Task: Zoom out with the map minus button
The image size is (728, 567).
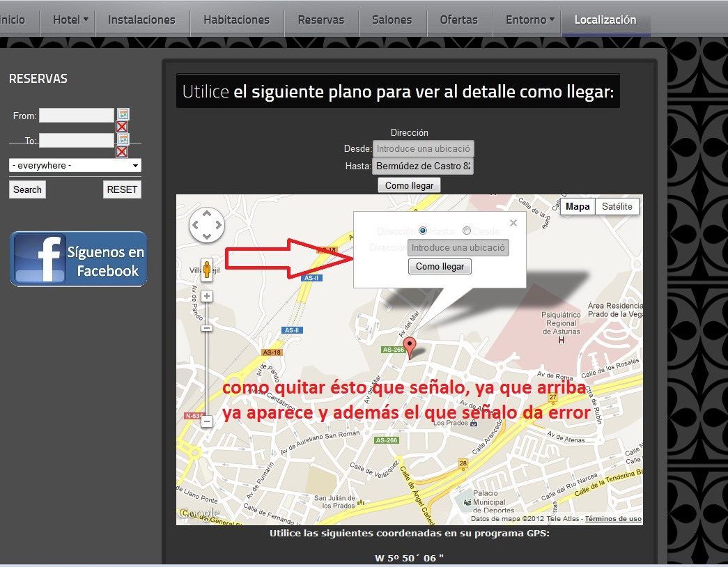Action: click(207, 421)
